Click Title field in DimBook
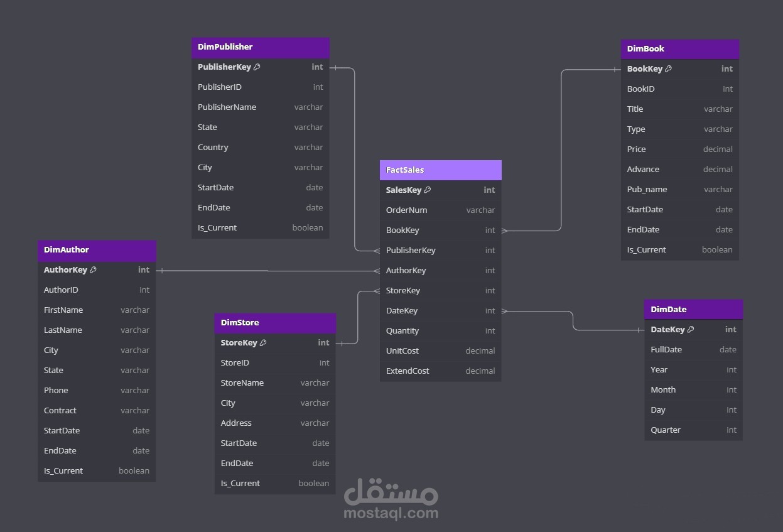 coord(680,109)
